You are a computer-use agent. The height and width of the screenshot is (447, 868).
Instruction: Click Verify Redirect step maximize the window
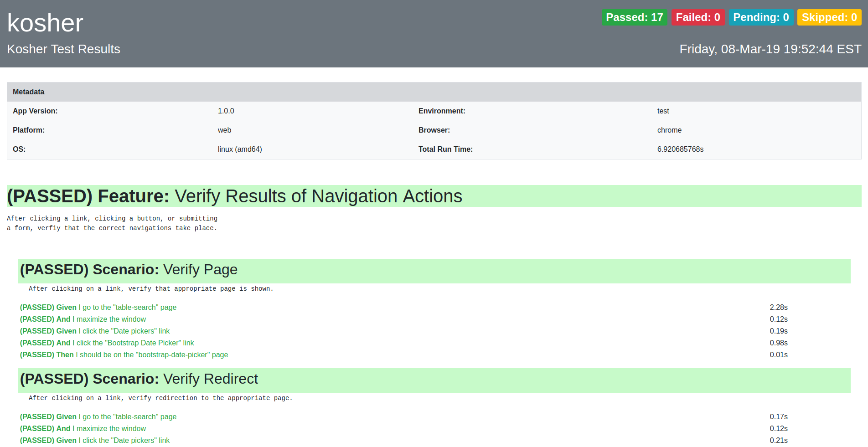[x=83, y=429]
